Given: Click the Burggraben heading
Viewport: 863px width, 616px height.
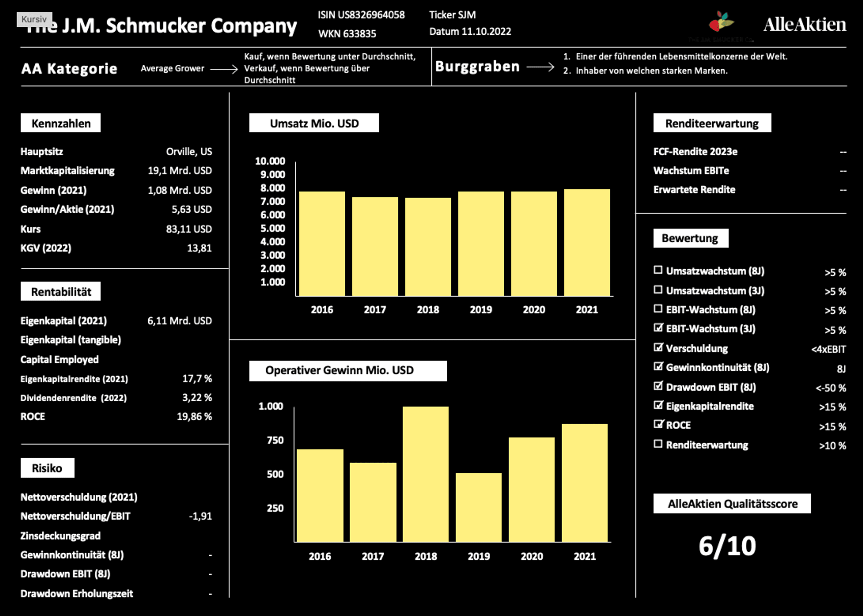Looking at the screenshot, I should pos(477,66).
